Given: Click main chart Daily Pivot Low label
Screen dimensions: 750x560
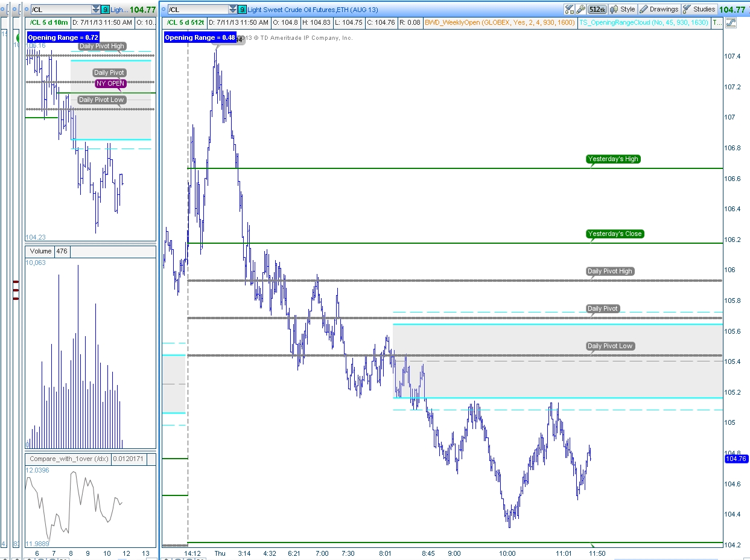Looking at the screenshot, I should (609, 346).
